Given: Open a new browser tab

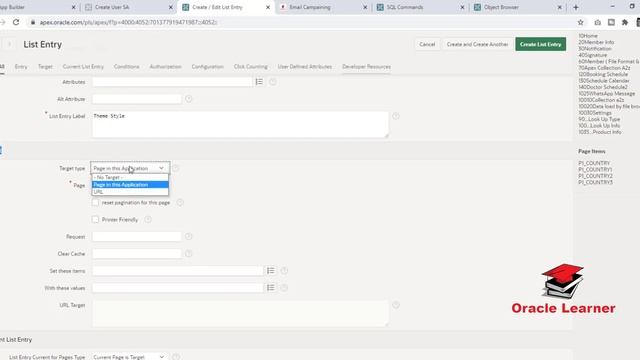Looking at the screenshot, I should (576, 7).
